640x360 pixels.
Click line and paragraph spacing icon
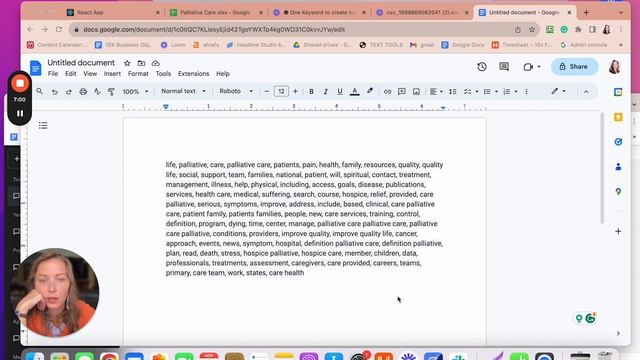(x=453, y=92)
